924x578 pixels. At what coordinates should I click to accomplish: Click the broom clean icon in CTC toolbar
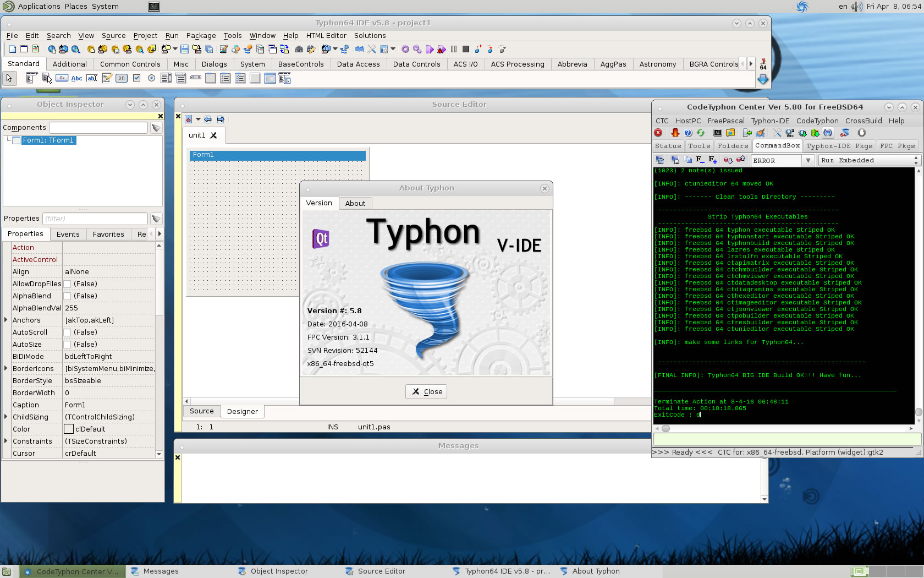tap(761, 133)
